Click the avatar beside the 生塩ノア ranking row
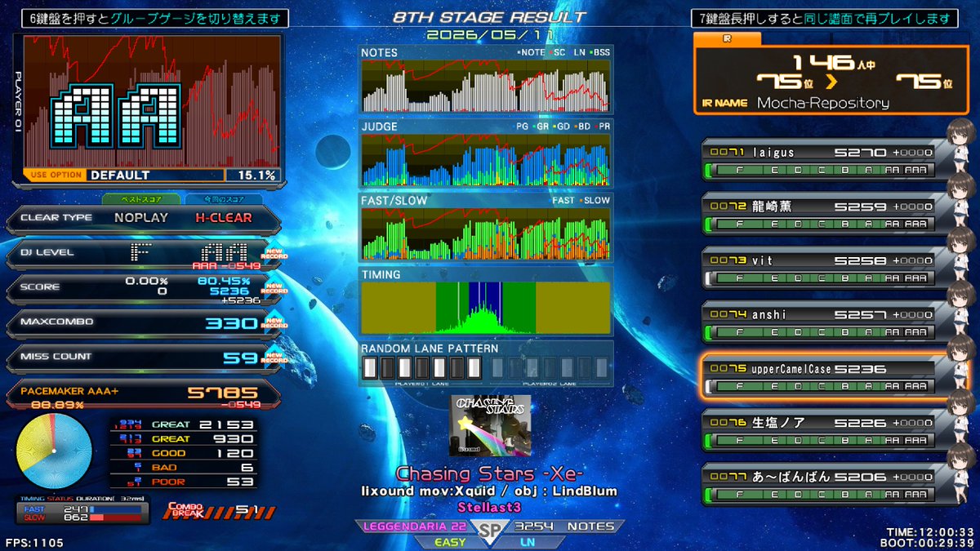Viewport: 980px width, 551px height. click(x=962, y=416)
